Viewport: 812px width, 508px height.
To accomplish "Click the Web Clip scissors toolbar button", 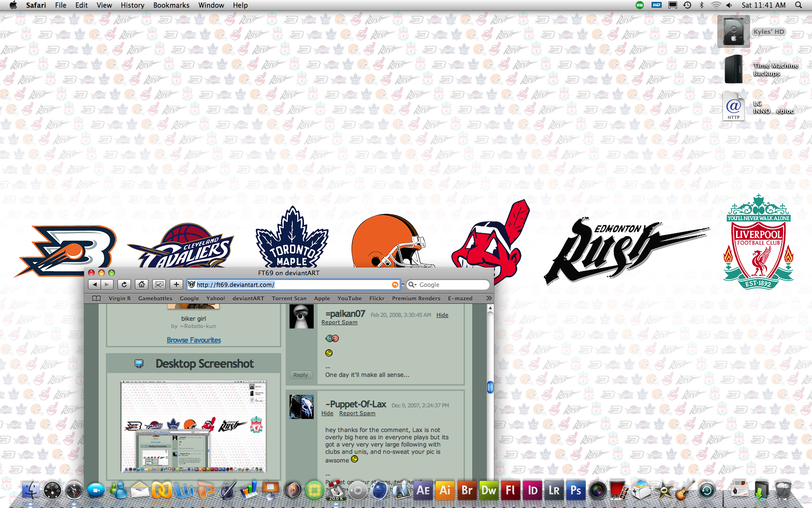I will coord(159,284).
